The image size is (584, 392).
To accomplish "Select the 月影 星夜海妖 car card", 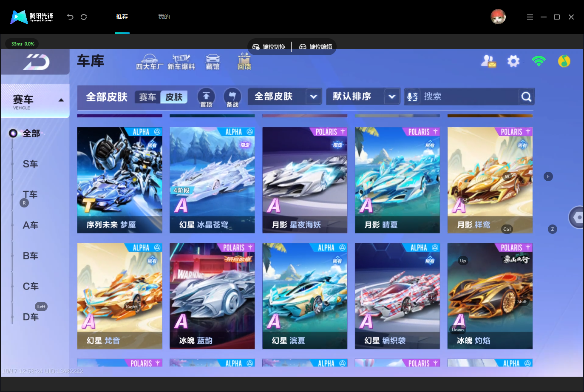I will click(305, 180).
